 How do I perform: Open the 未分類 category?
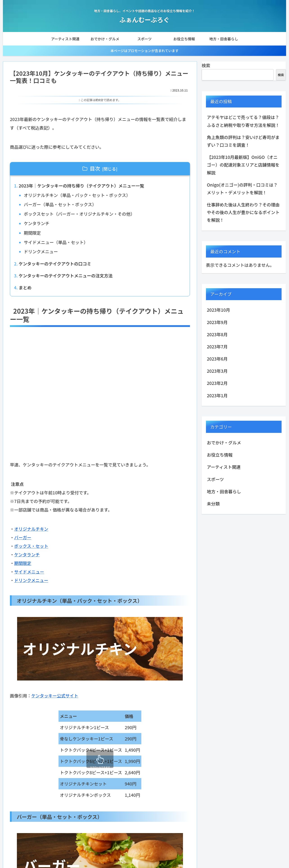click(213, 504)
